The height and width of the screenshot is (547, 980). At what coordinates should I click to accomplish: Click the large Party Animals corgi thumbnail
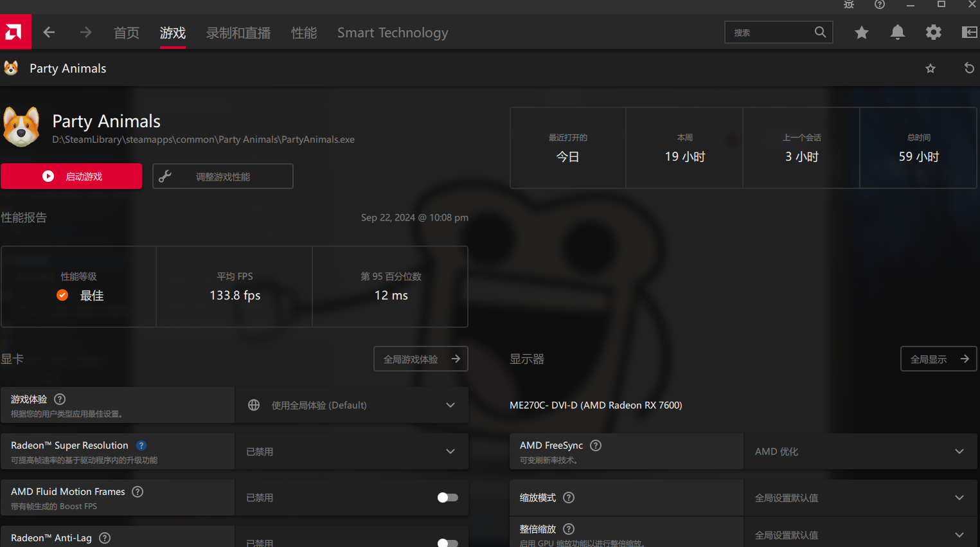coord(21,127)
